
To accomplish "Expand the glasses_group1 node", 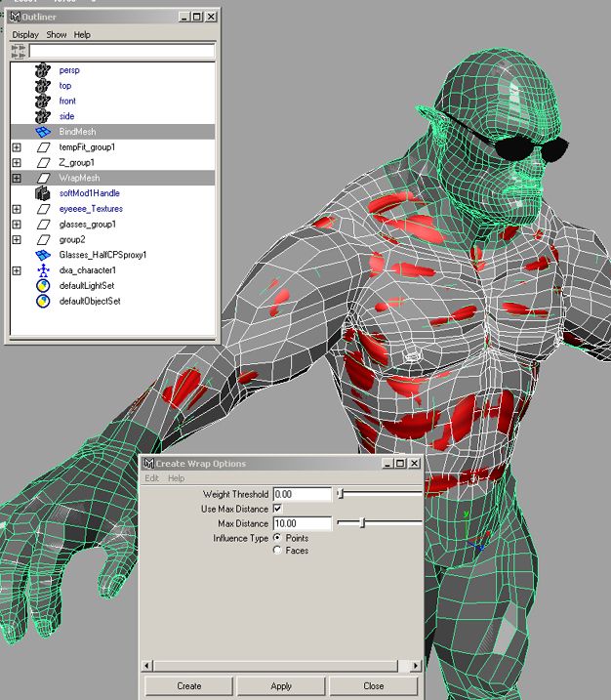I will [17, 225].
